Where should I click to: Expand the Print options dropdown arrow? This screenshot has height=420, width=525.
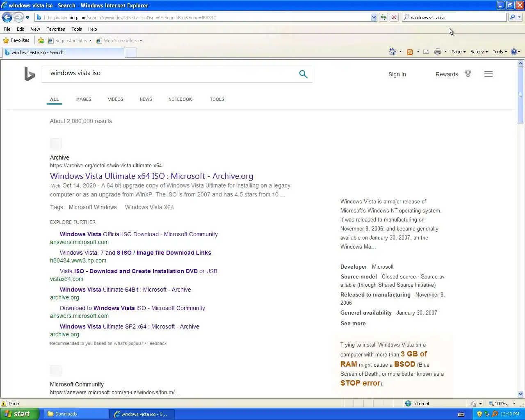tap(445, 52)
